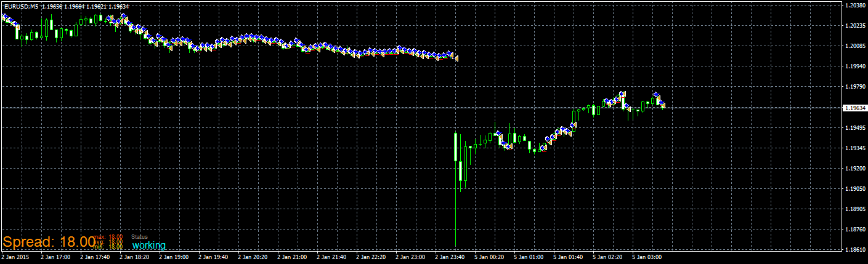Click the 1.19940 price scale label

click(x=854, y=66)
